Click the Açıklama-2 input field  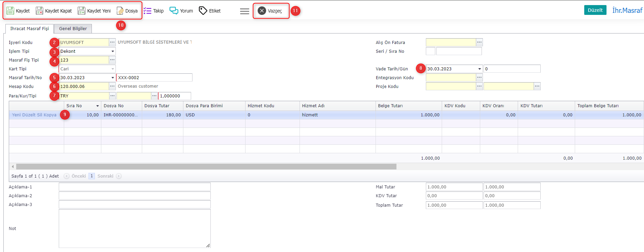click(x=134, y=196)
